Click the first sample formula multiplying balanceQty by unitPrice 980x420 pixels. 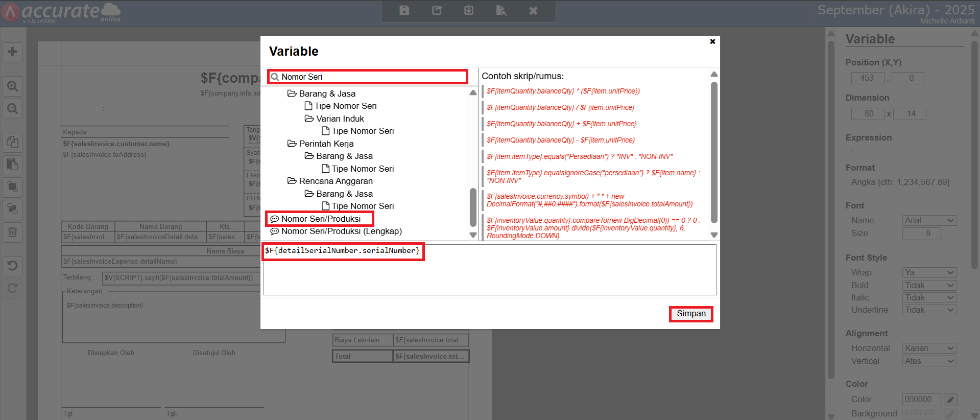(563, 91)
